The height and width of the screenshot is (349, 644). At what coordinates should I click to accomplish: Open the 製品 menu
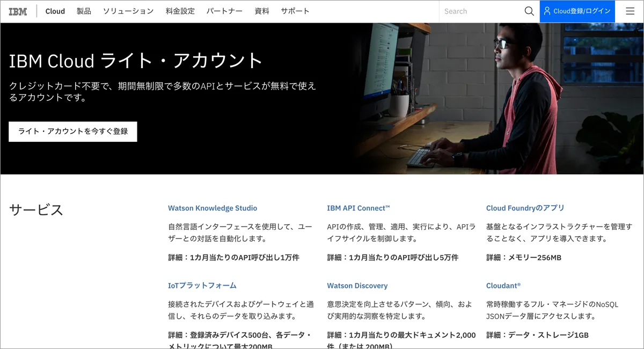[84, 11]
